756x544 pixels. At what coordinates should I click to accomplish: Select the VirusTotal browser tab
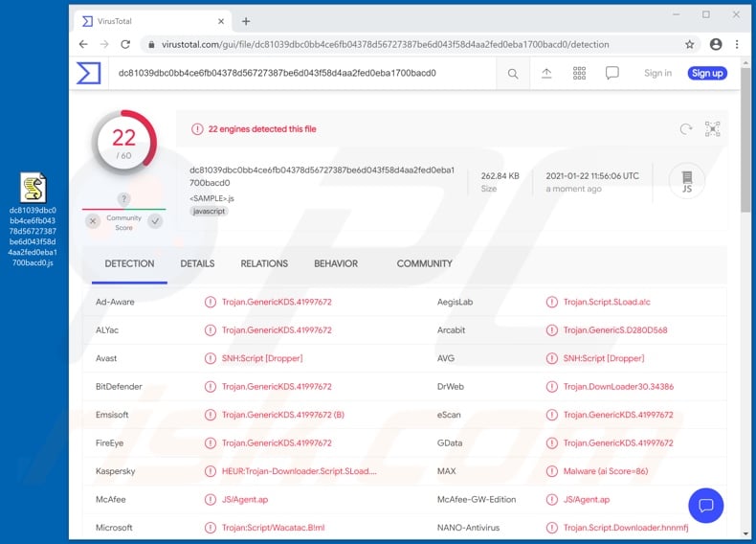click(153, 21)
